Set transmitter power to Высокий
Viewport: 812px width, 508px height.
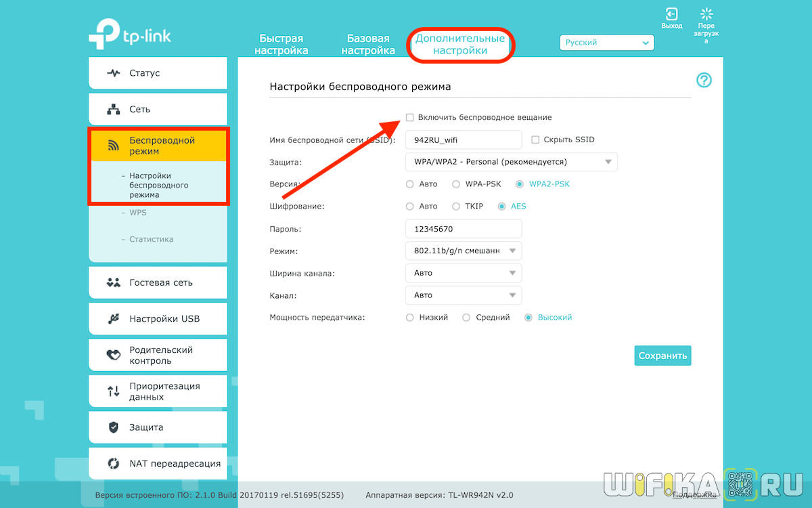tap(528, 318)
